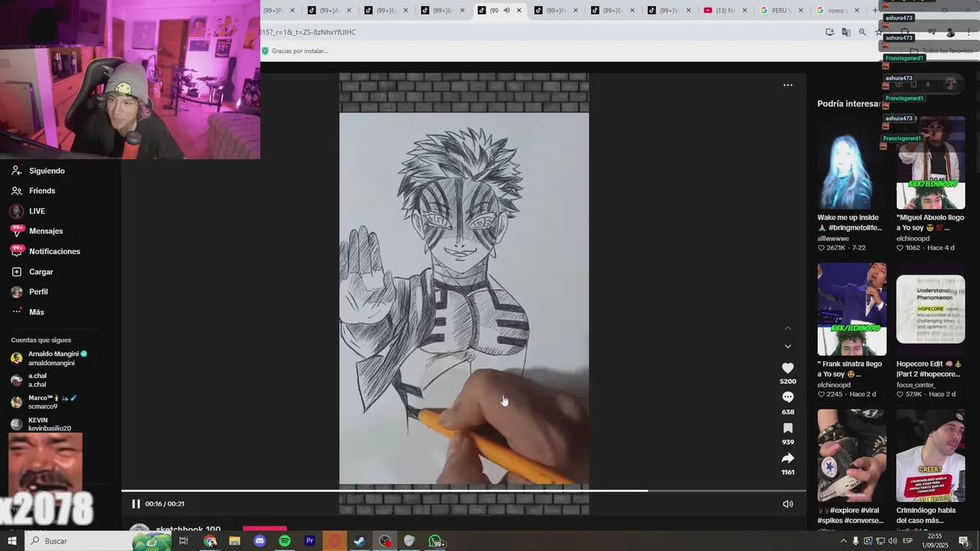The width and height of the screenshot is (980, 551).
Task: Show hidden system tray icons
Action: point(843,541)
